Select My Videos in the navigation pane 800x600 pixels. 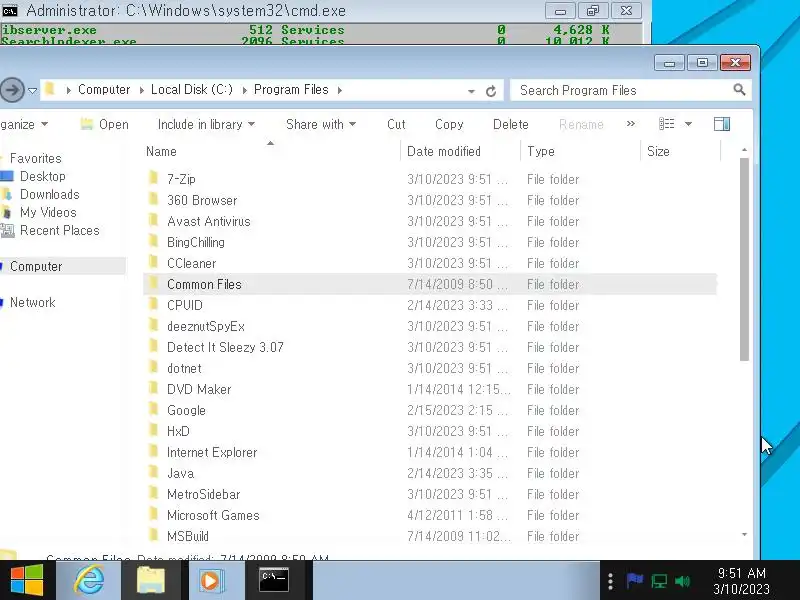pyautogui.click(x=48, y=212)
